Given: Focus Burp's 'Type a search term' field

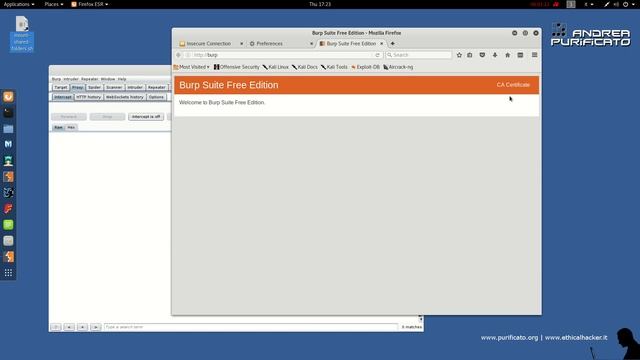Looking at the screenshot, I should [x=251, y=327].
